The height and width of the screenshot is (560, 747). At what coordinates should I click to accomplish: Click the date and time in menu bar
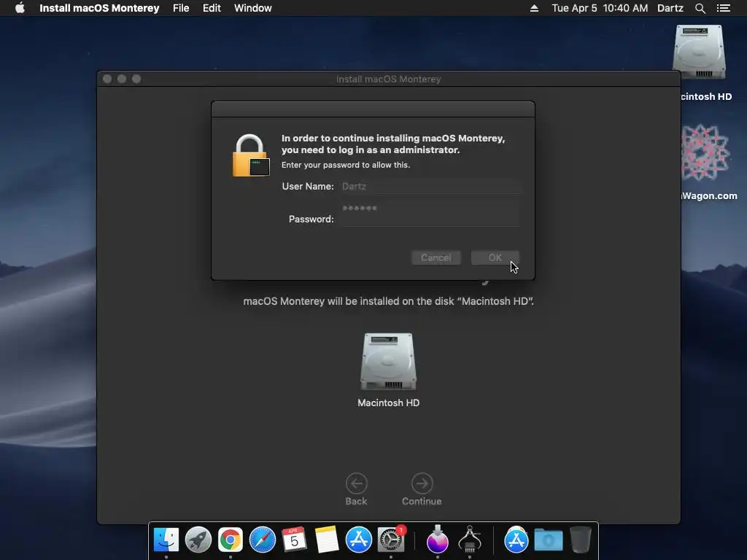pos(600,8)
